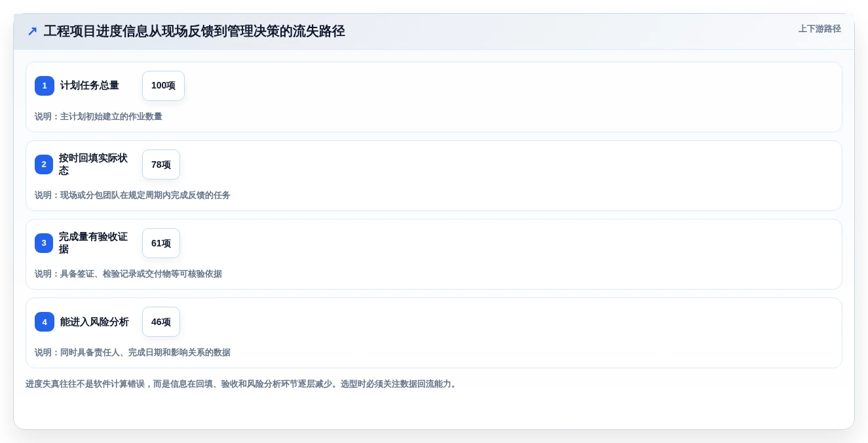This screenshot has height=443, width=868.
Task: Select the 能进入风险分析 label
Action: coord(94,322)
